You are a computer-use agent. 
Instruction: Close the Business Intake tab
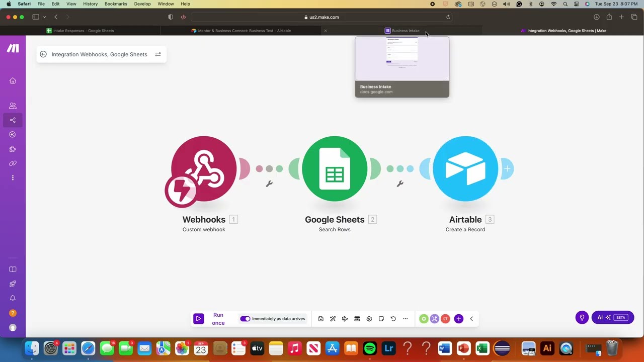[326, 31]
